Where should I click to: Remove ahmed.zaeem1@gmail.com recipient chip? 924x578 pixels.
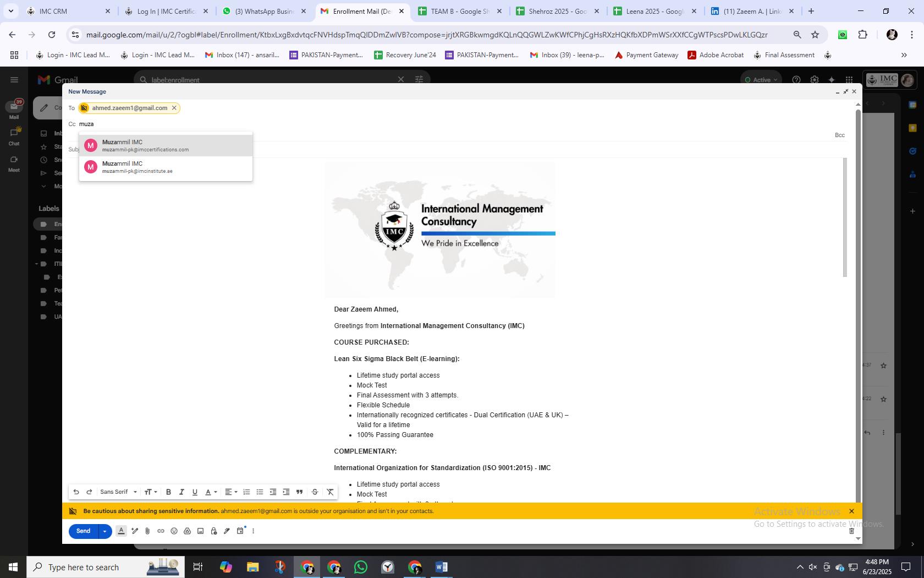coord(174,108)
